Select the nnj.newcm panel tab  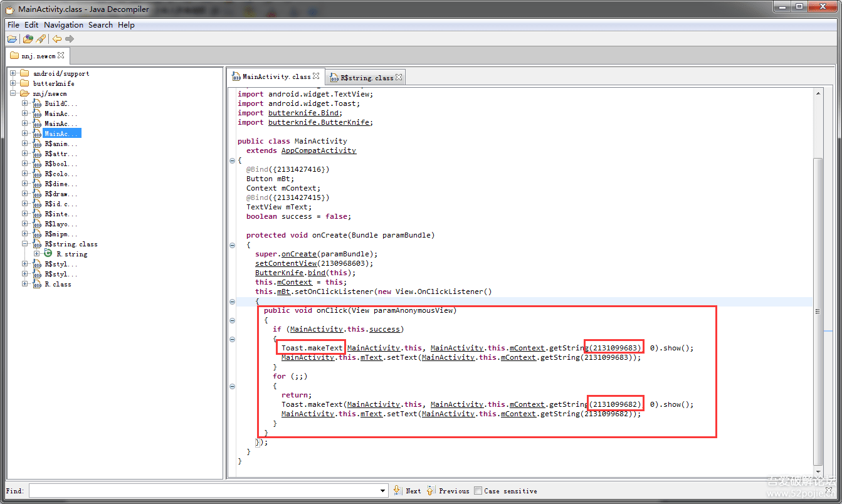(x=38, y=55)
